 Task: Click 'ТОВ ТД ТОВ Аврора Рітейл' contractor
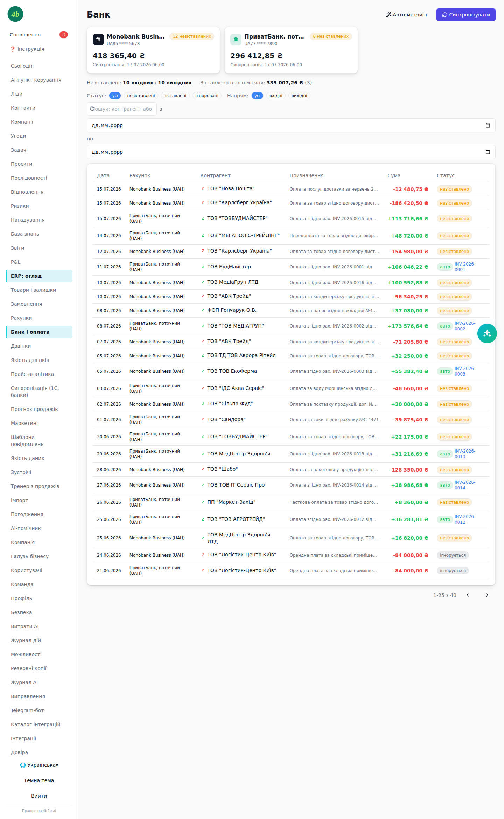tap(241, 355)
